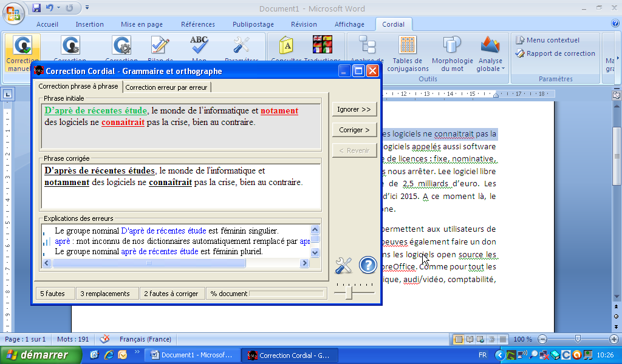
Task: Click the horizontal scrollbar thumb in explanations
Action: (x=149, y=263)
